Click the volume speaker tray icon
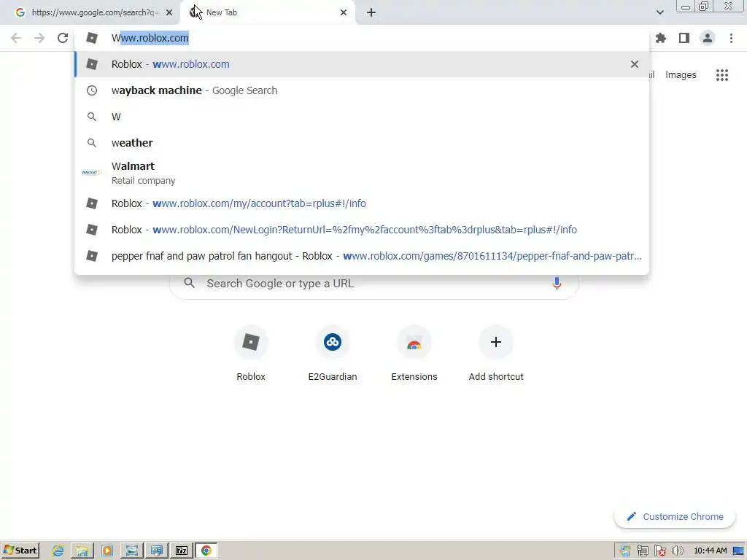Screen dimensions: 747x560 (678, 551)
